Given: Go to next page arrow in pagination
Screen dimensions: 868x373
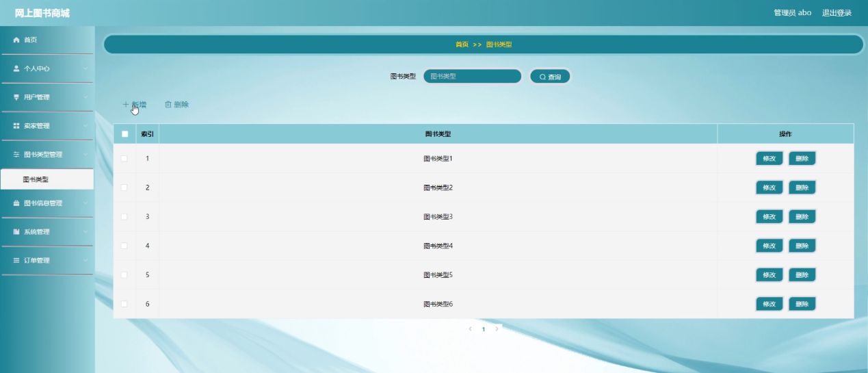Looking at the screenshot, I should 497,329.
